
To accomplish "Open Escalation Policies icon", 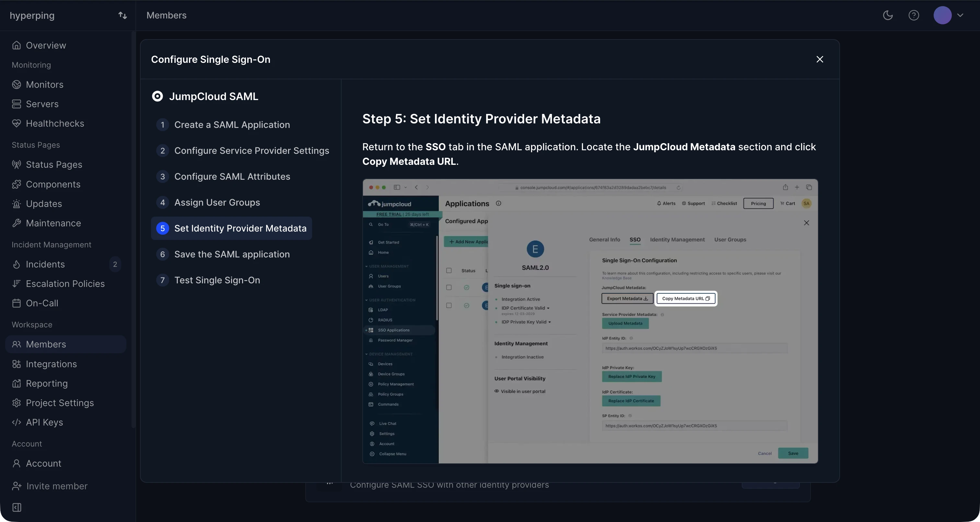I will tap(16, 283).
